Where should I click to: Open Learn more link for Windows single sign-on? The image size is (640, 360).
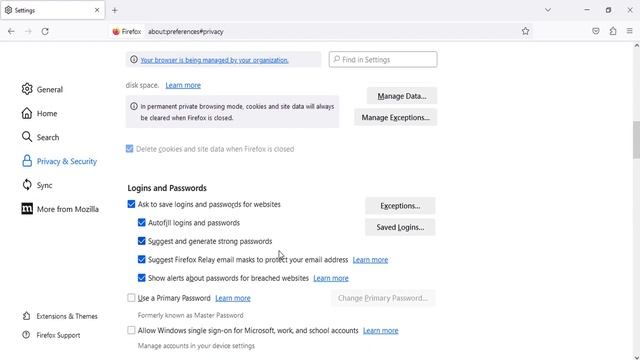point(380,331)
